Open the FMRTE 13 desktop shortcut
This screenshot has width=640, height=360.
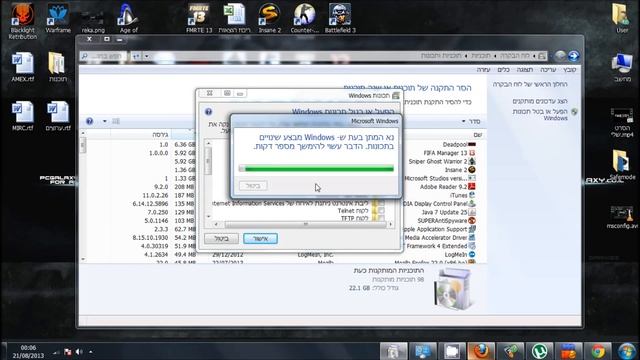pos(199,18)
